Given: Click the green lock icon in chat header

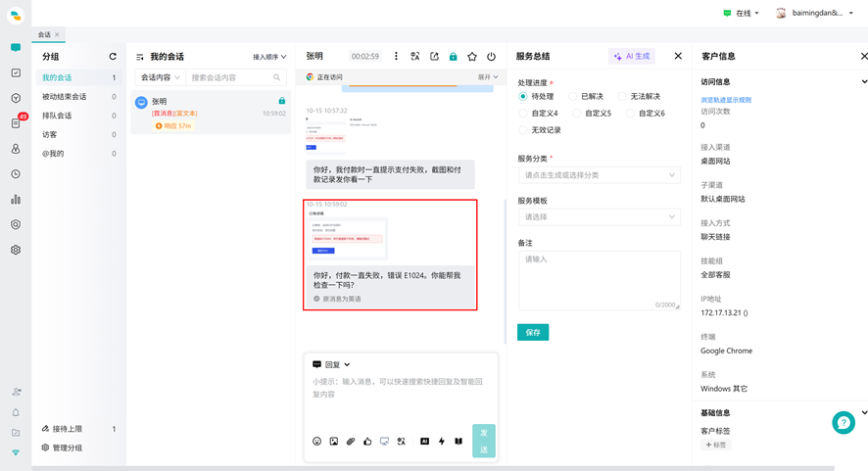Looking at the screenshot, I should (x=454, y=56).
